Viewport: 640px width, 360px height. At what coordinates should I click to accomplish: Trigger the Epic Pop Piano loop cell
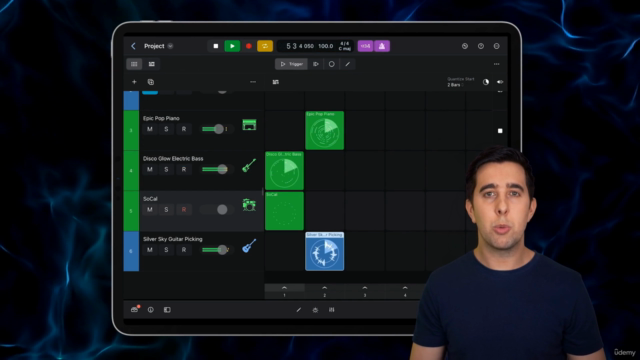pyautogui.click(x=324, y=130)
